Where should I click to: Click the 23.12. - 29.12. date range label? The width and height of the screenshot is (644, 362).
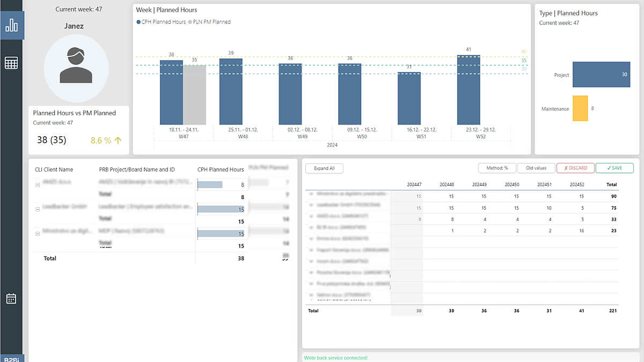[480, 130]
